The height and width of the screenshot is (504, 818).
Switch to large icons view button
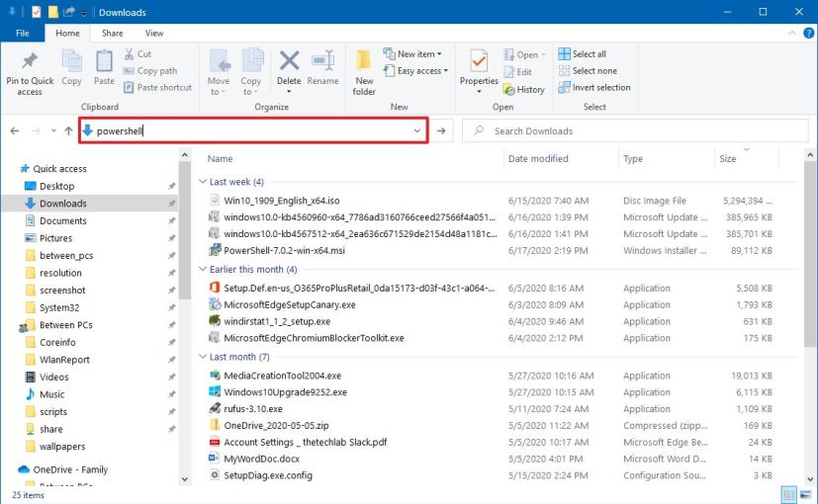click(x=806, y=494)
